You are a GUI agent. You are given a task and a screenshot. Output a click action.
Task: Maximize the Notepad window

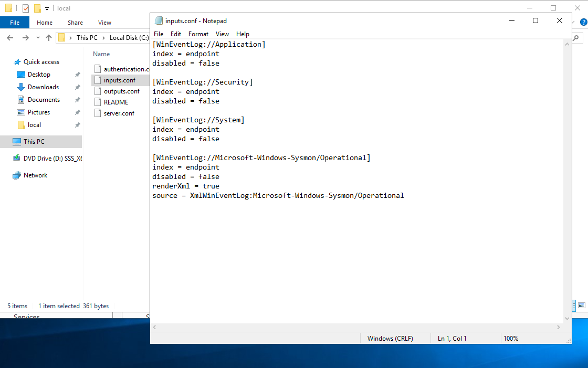(535, 20)
